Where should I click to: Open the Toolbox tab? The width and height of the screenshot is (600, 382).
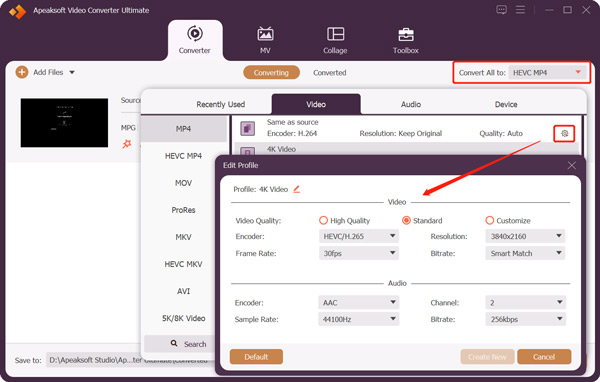pyautogui.click(x=406, y=40)
